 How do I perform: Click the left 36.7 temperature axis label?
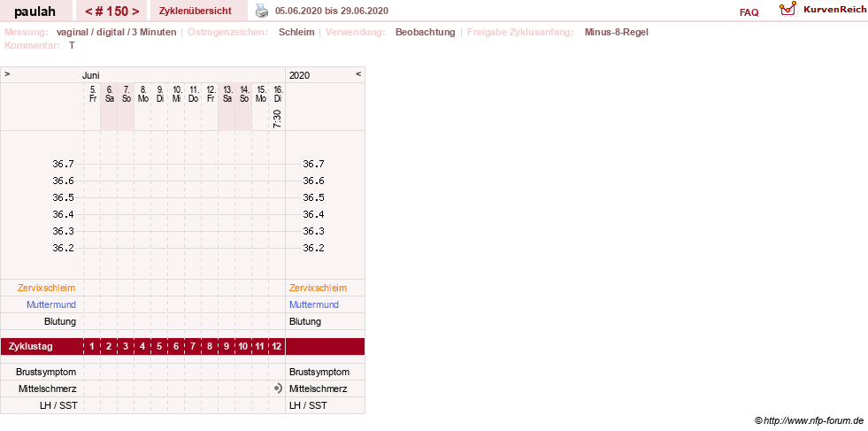click(x=64, y=164)
